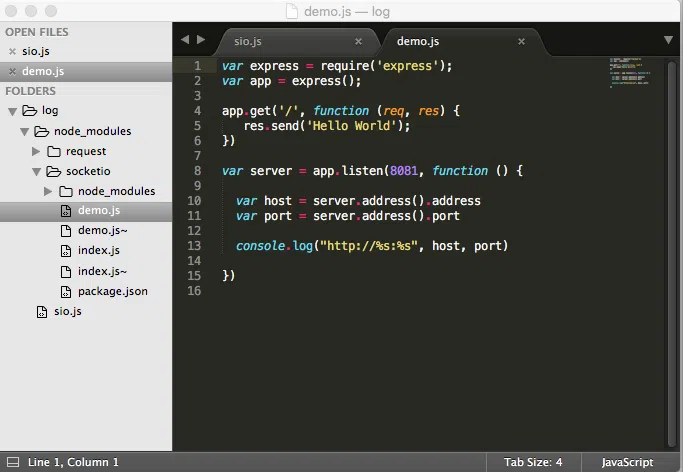Viewport: 683px width, 472px height.
Task: Open the tab list dropdown arrow
Action: (668, 40)
